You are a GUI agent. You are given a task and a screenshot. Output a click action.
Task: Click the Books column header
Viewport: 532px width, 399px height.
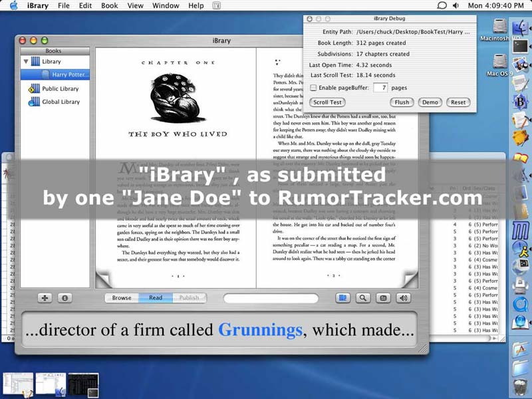(x=55, y=51)
